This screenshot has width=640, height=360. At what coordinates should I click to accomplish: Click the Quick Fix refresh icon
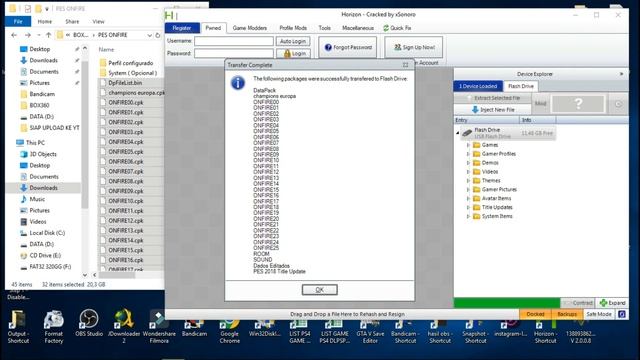[x=386, y=28]
